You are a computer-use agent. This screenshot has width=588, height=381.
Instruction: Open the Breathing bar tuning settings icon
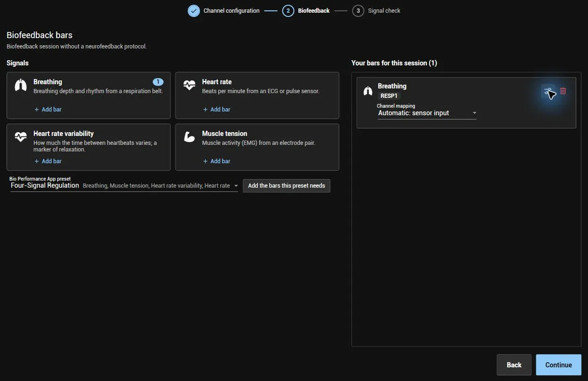(548, 91)
